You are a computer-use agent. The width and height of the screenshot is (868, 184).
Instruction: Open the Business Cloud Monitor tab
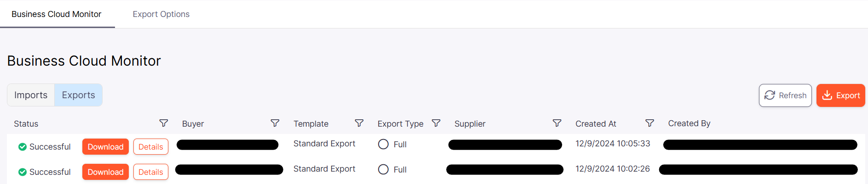click(57, 14)
